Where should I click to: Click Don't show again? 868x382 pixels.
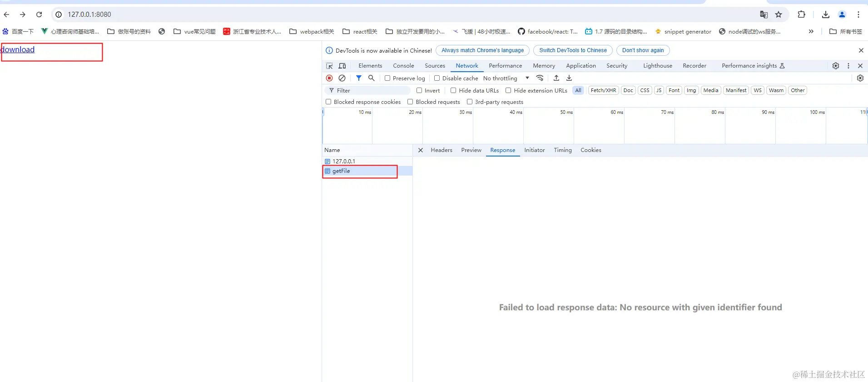coord(643,50)
